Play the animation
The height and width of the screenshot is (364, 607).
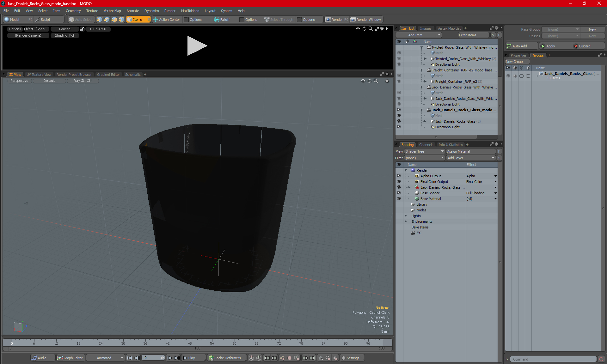pos(193,358)
